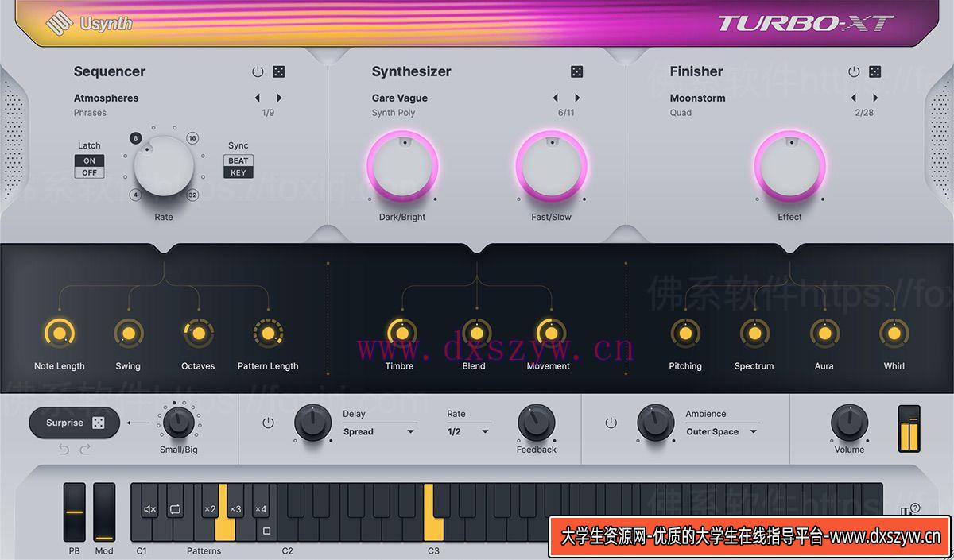This screenshot has height=560, width=954.
Task: Randomize the Synthesizer with its dice icon
Action: point(577,71)
